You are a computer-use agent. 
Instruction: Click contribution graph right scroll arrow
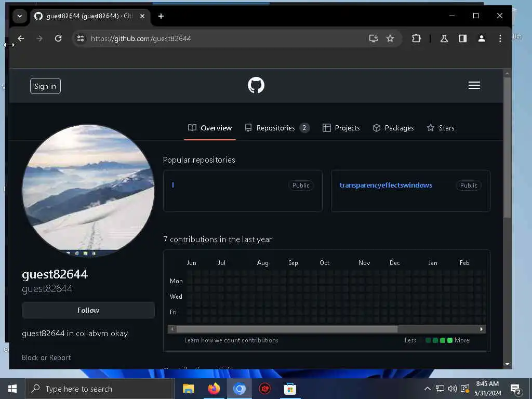click(482, 329)
